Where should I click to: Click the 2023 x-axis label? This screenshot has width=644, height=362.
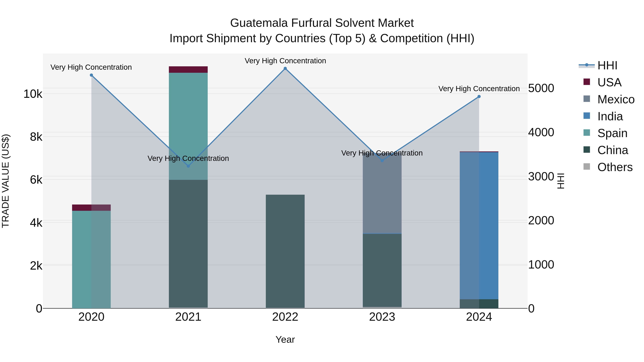coord(382,317)
